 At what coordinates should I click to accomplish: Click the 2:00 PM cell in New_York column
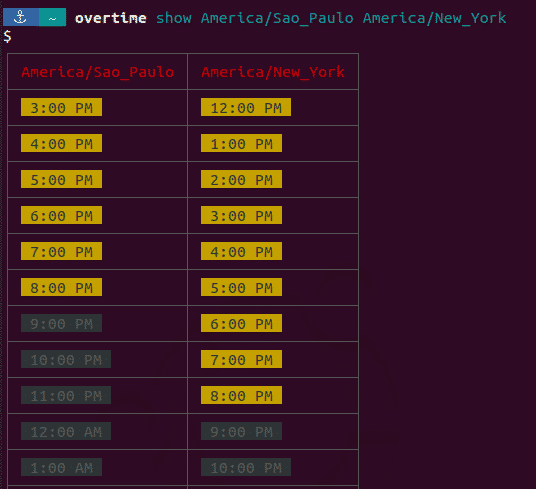(242, 179)
